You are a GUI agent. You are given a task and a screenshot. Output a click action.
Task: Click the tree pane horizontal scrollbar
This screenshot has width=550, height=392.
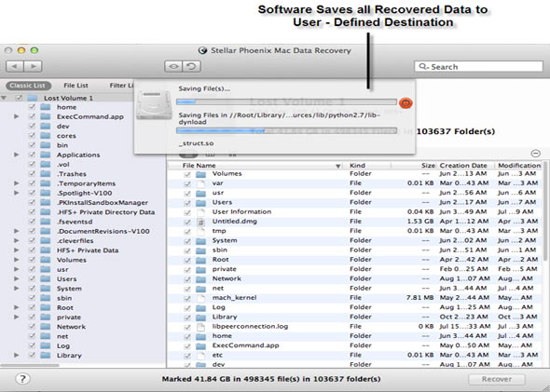pyautogui.click(x=30, y=365)
